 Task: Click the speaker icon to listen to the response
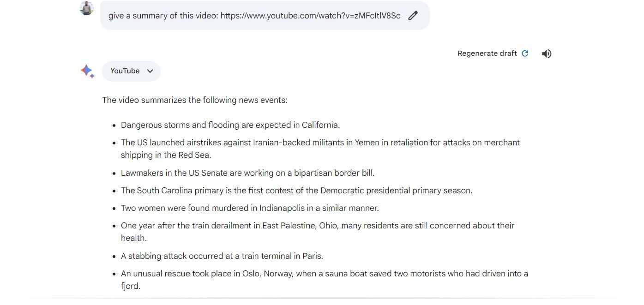pos(547,54)
